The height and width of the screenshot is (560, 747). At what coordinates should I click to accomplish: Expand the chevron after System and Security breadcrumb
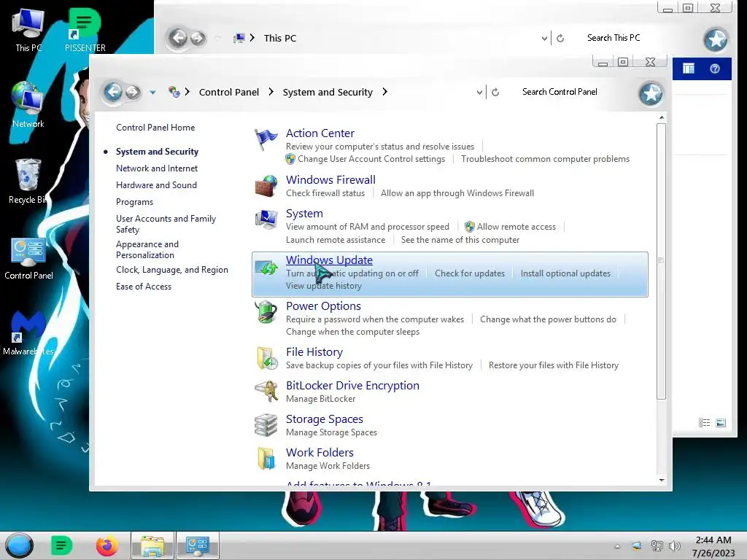pos(385,91)
